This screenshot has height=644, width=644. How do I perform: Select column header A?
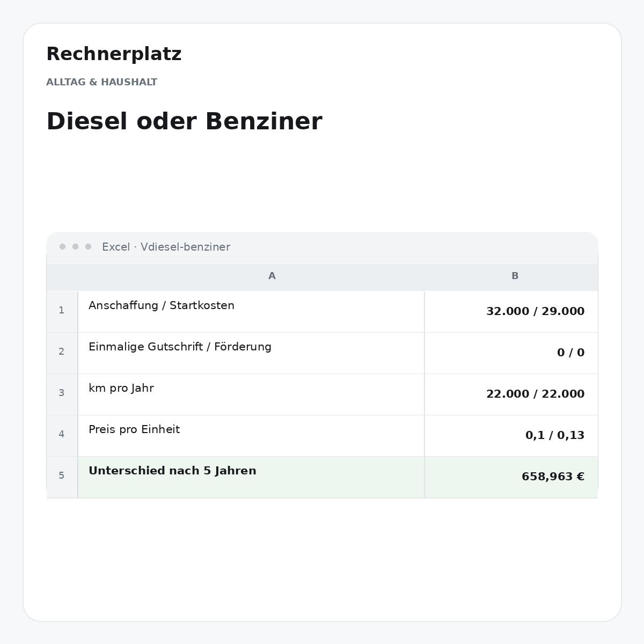272,276
